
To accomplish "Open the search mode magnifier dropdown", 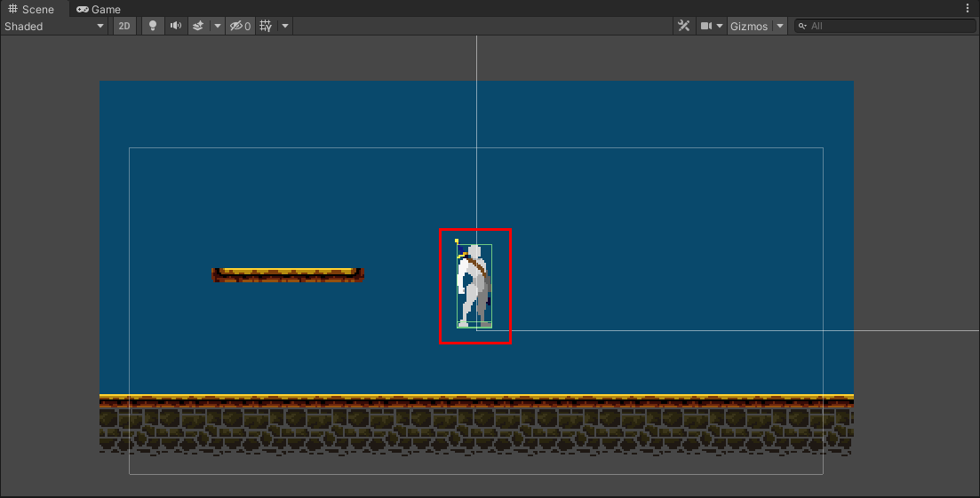I will pos(802,27).
